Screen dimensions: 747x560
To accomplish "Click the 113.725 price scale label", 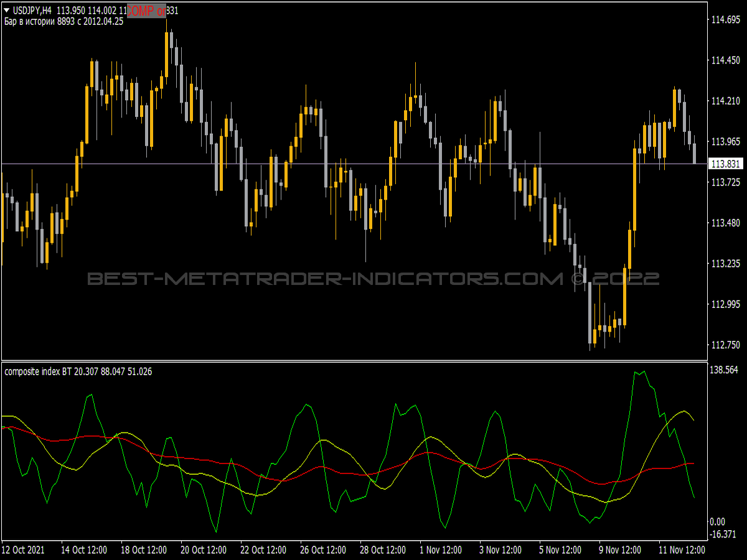I will 725,182.
